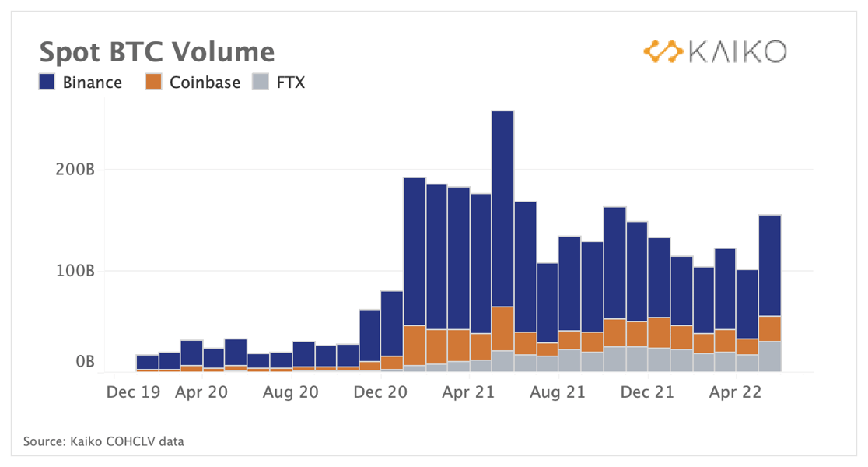Viewport: 868px width, 467px height.
Task: Click the Kaiko orange logo icon
Action: pyautogui.click(x=663, y=51)
